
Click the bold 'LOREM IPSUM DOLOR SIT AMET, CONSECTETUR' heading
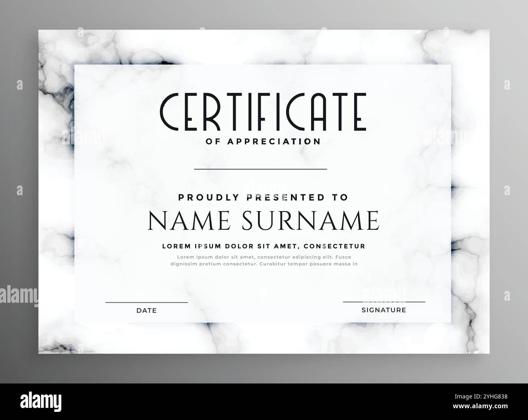click(x=264, y=246)
